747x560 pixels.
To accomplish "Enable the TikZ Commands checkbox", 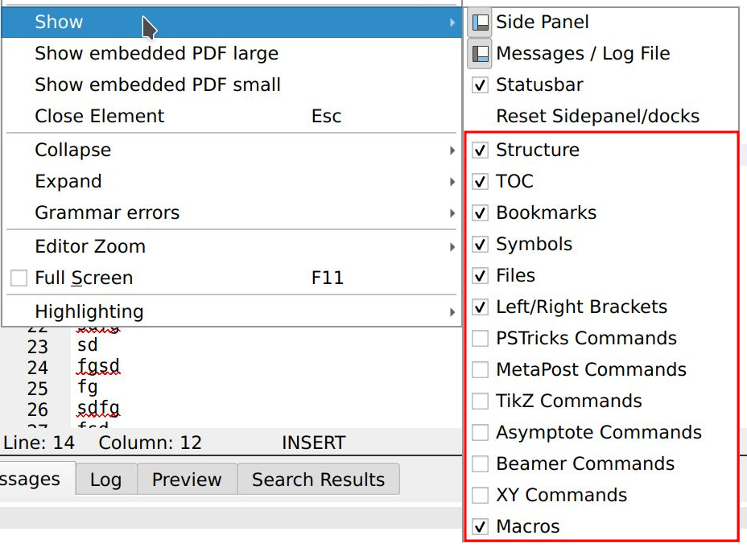I will point(481,401).
